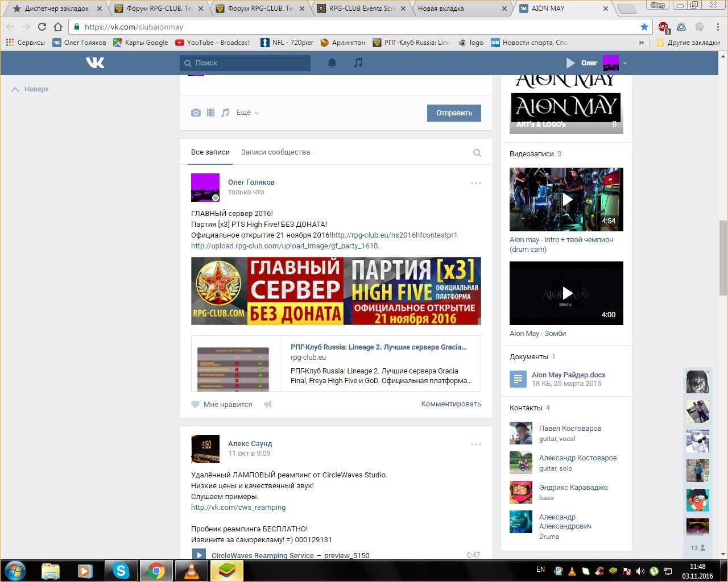Open the volume icon in the system tray
This screenshot has height=582, width=728.
coord(640,571)
